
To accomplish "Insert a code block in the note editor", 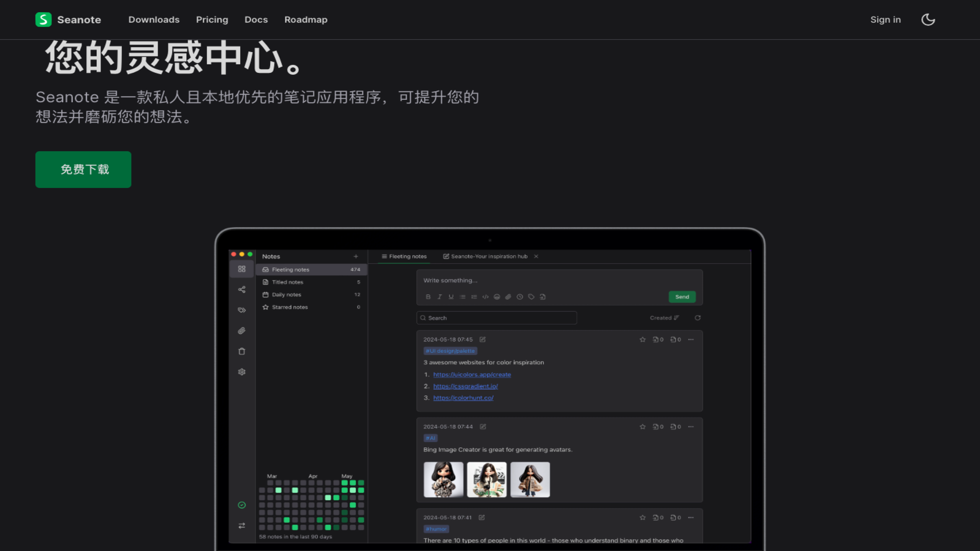I will coord(485,297).
